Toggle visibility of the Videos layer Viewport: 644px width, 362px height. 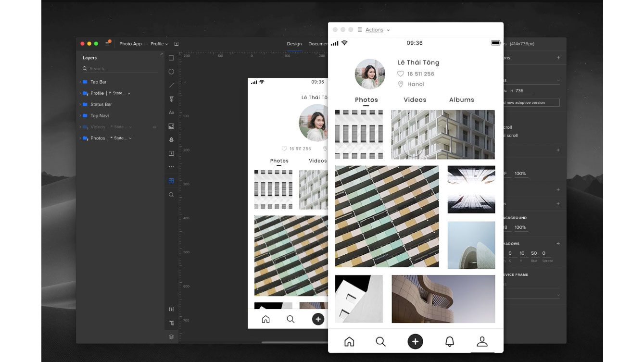tap(154, 127)
